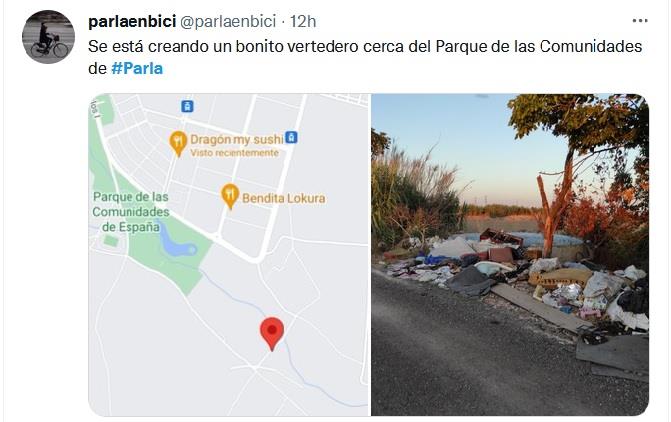The width and height of the screenshot is (671, 422).
Task: Click the red location pin on the map
Action: [272, 334]
